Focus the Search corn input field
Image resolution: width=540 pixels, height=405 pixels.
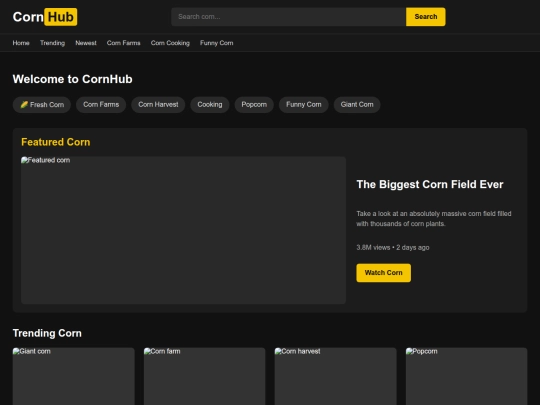click(x=289, y=17)
